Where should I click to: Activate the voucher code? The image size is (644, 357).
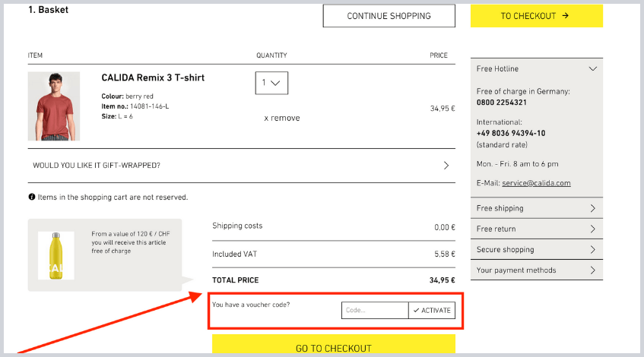pyautogui.click(x=432, y=310)
